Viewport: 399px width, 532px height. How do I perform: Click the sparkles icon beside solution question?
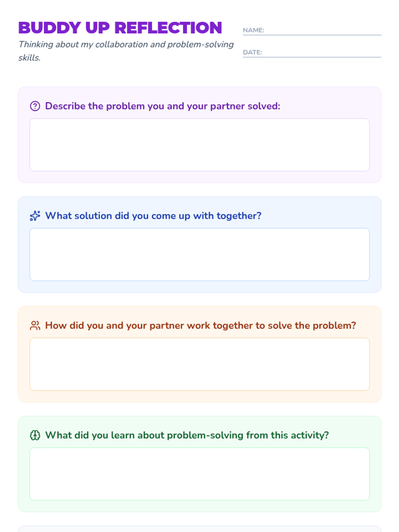pos(35,216)
